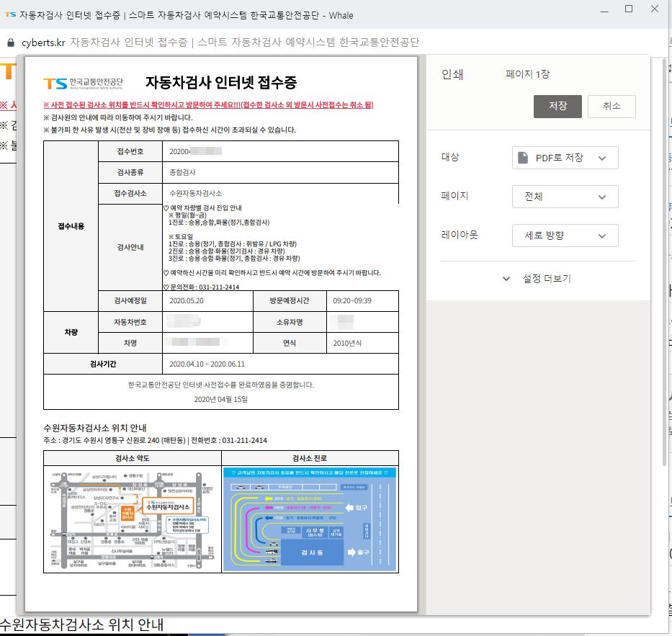Click the 2020.04.10 ~ 2020.06.11 period cell
Viewport: 672px width, 636px height.
280,364
